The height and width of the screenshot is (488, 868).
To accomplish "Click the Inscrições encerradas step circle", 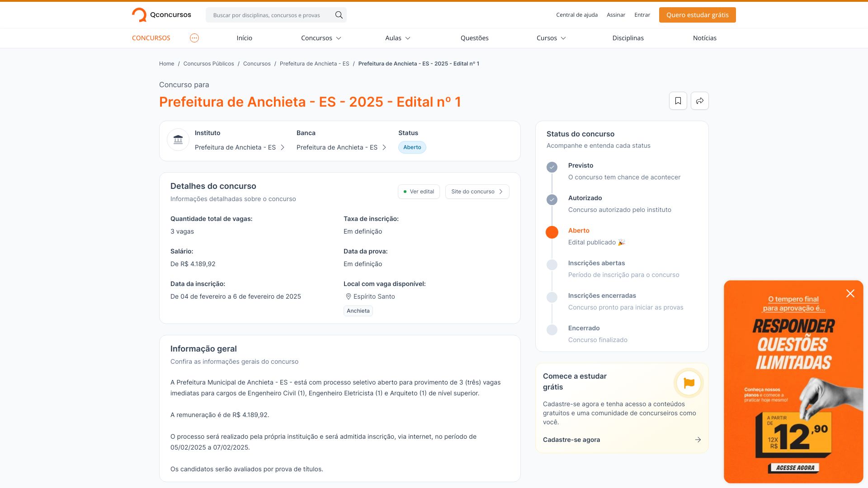I will click(x=552, y=297).
